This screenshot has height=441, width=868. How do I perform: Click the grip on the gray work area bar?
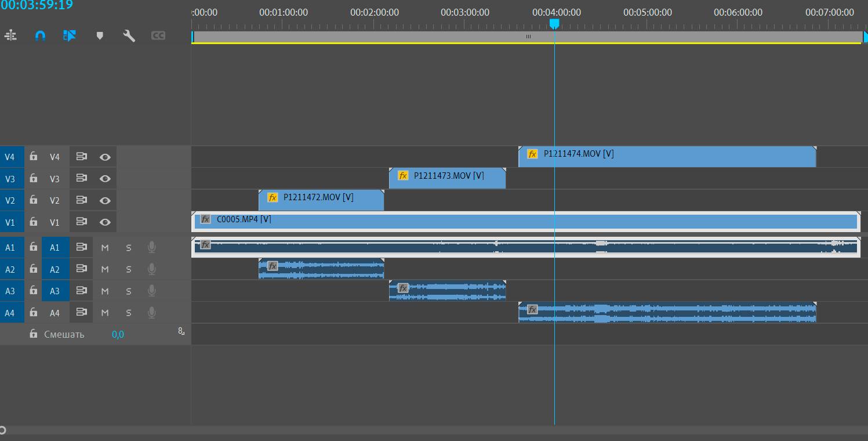click(x=528, y=37)
